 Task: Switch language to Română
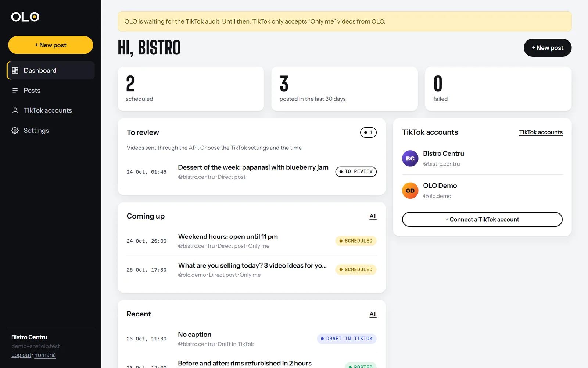[x=45, y=355]
